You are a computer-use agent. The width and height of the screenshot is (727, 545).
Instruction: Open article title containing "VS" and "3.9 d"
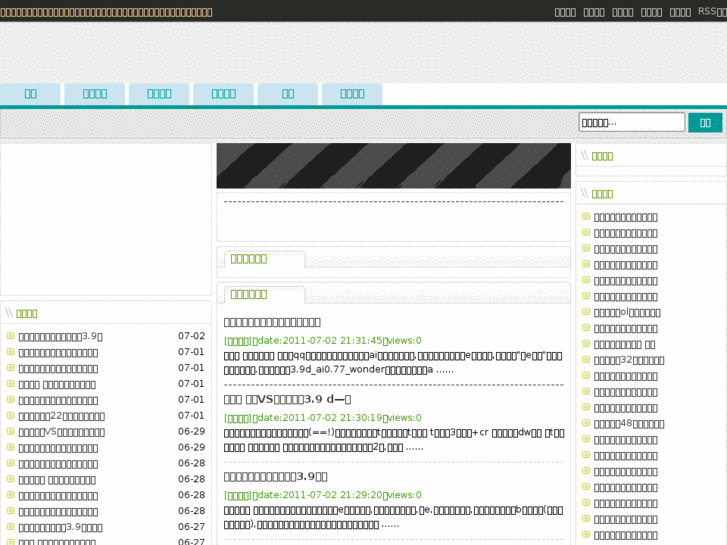pos(287,400)
